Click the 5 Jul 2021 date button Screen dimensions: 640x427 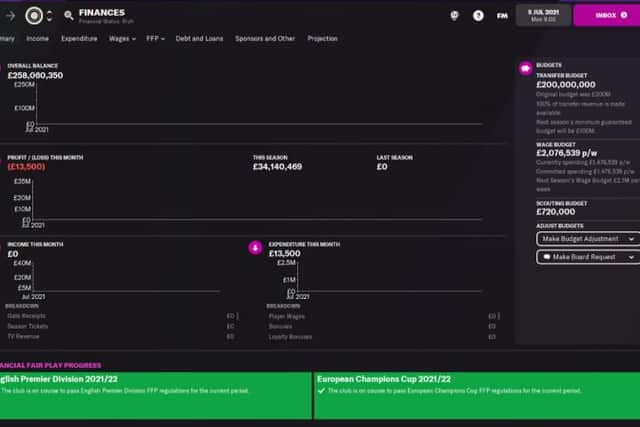[x=543, y=15]
